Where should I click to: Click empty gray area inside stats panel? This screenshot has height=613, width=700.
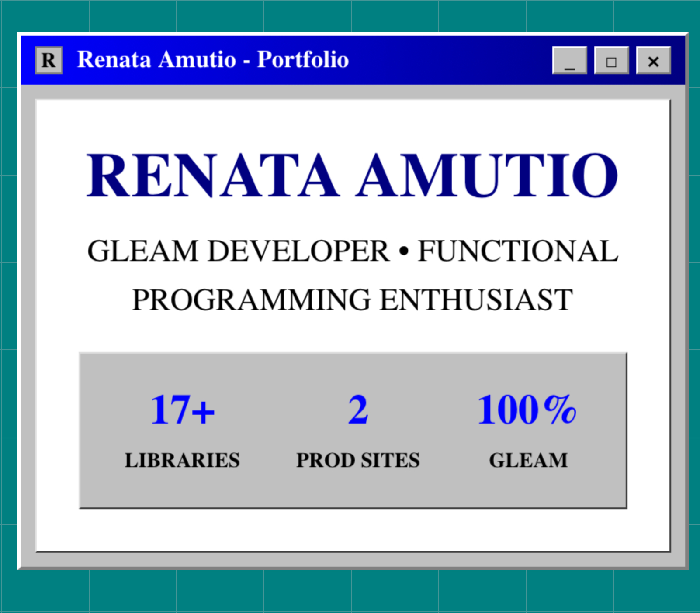[x=271, y=489]
